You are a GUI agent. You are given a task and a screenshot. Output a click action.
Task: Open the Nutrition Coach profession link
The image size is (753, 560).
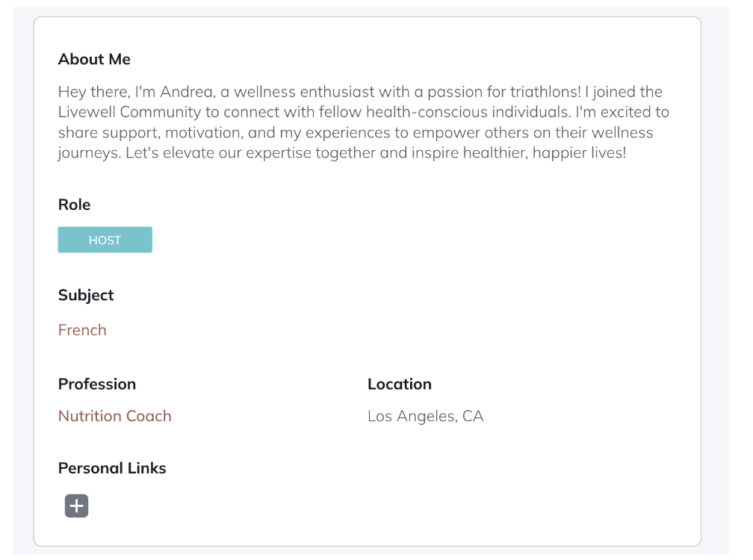pos(114,416)
